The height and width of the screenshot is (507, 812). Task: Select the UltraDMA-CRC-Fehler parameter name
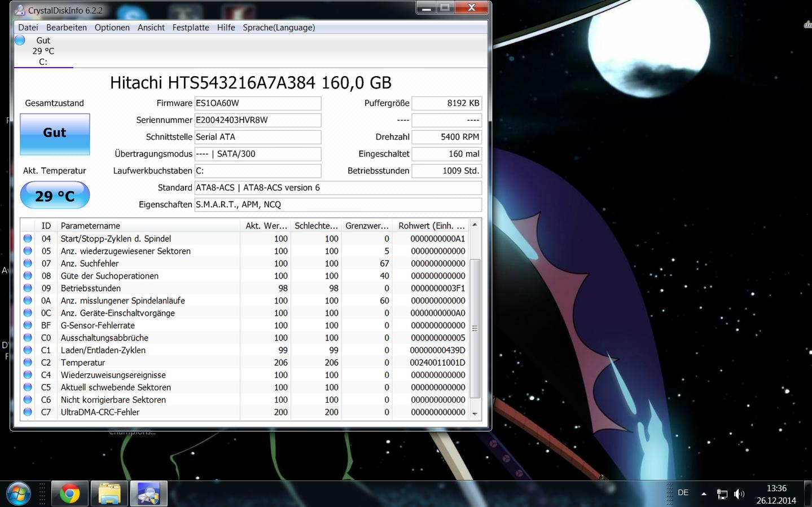[101, 412]
